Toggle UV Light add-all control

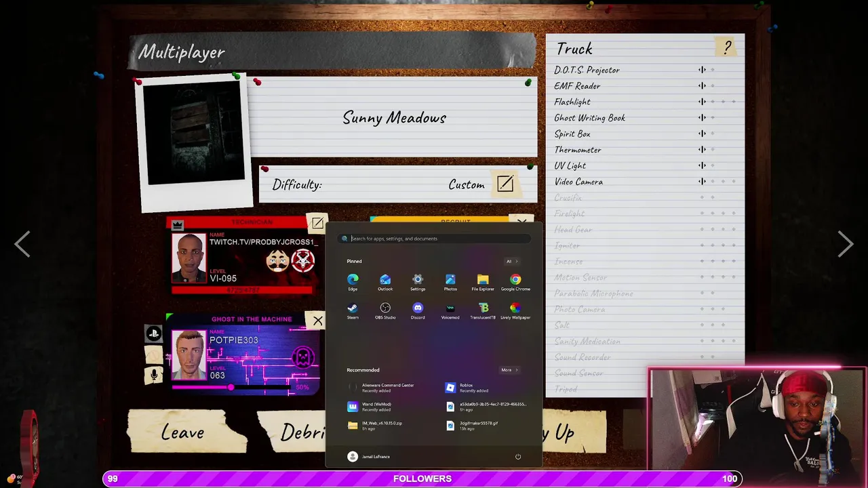point(702,165)
